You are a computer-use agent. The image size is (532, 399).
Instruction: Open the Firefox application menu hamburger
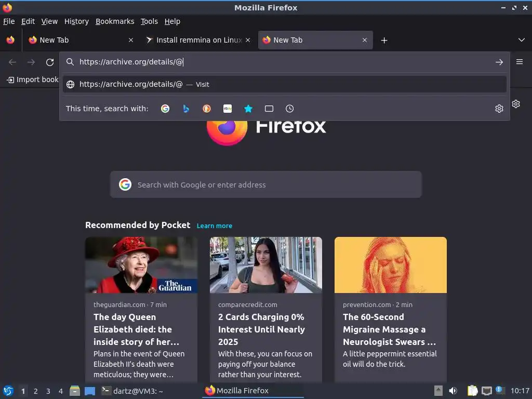pos(520,62)
